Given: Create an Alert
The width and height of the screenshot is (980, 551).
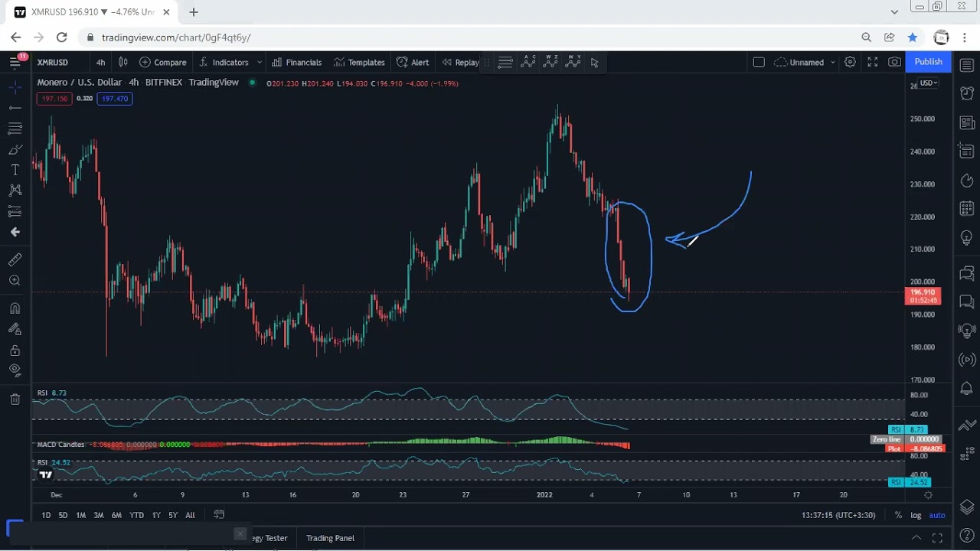Looking at the screenshot, I should coord(413,62).
